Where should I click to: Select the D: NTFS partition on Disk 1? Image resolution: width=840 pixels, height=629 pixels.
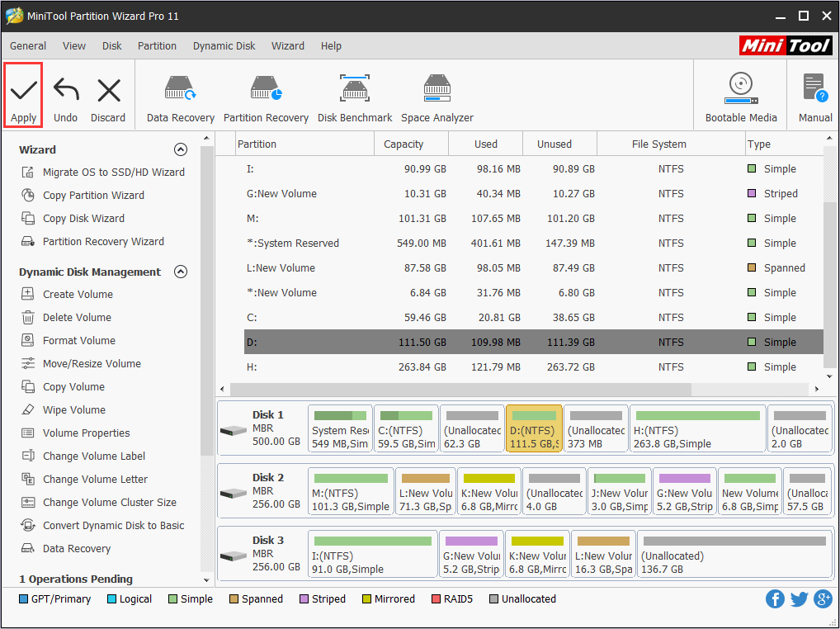click(x=533, y=428)
